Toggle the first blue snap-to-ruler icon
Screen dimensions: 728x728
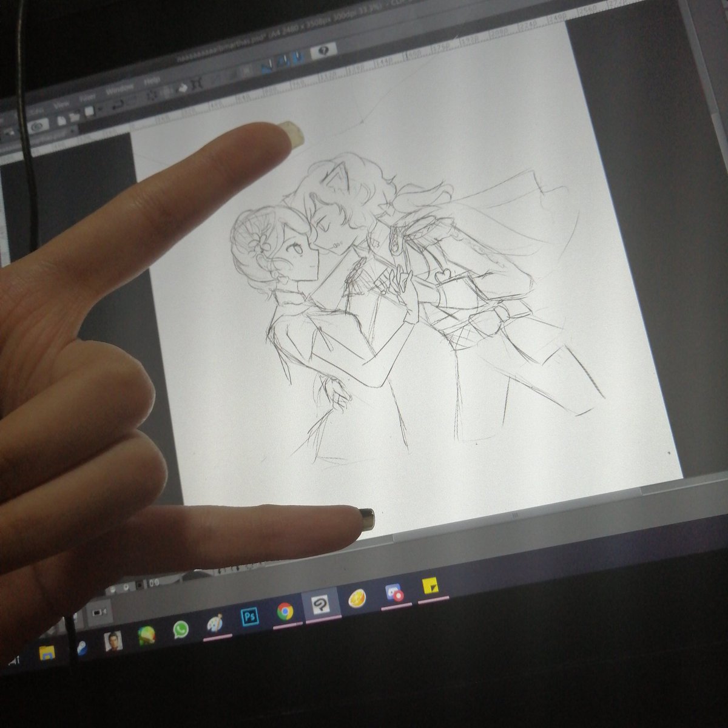[266, 67]
